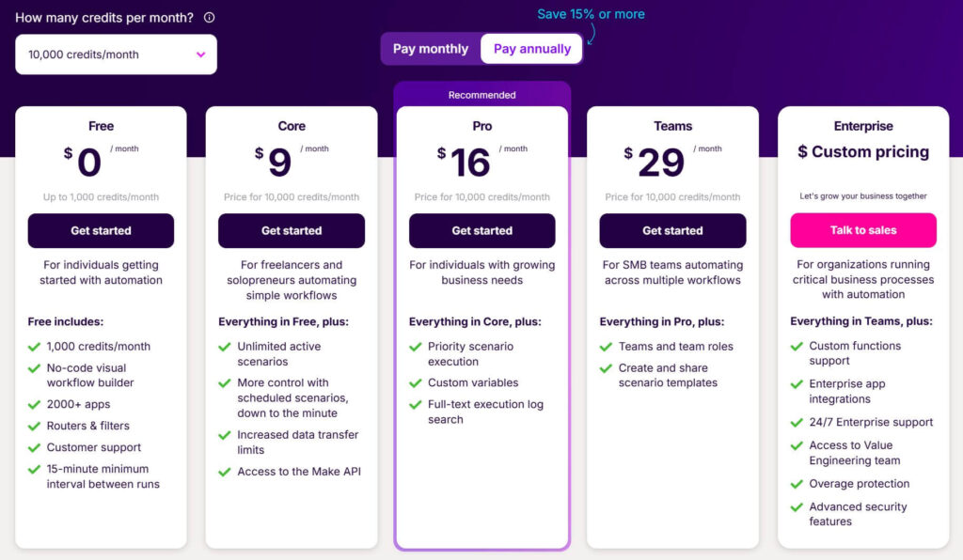
Task: Click checkmark beside Access to the Make API
Action: tap(225, 472)
